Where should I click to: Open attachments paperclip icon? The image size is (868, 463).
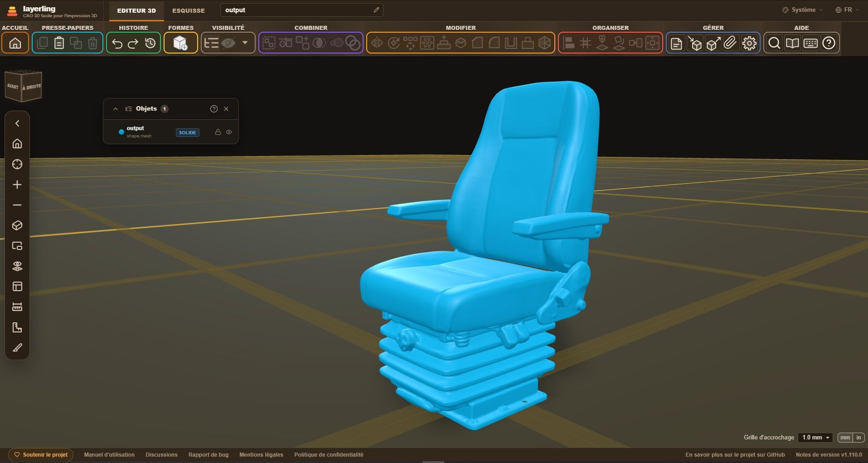click(730, 43)
